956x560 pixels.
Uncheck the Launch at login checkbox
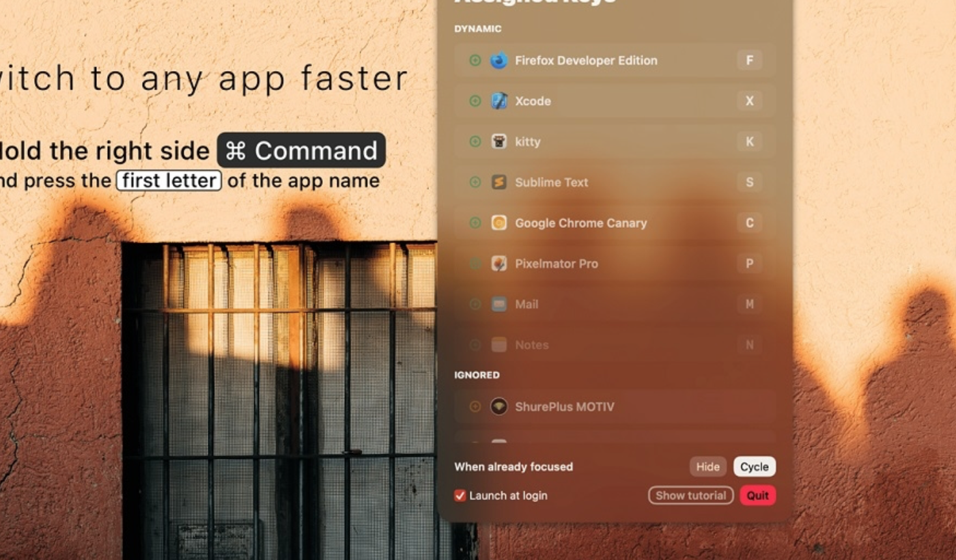coord(460,495)
